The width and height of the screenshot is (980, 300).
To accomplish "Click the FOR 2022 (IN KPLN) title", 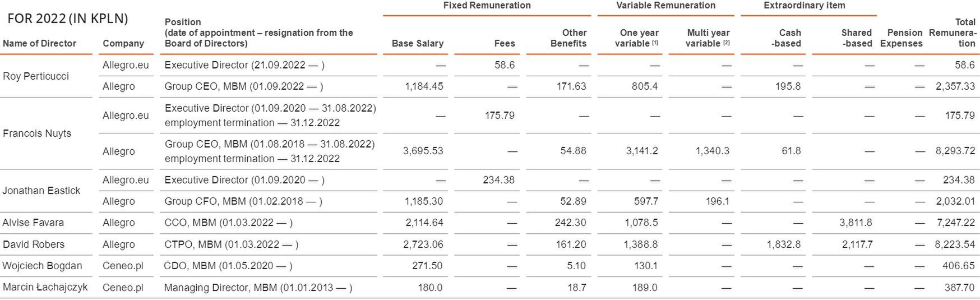I will (x=68, y=19).
